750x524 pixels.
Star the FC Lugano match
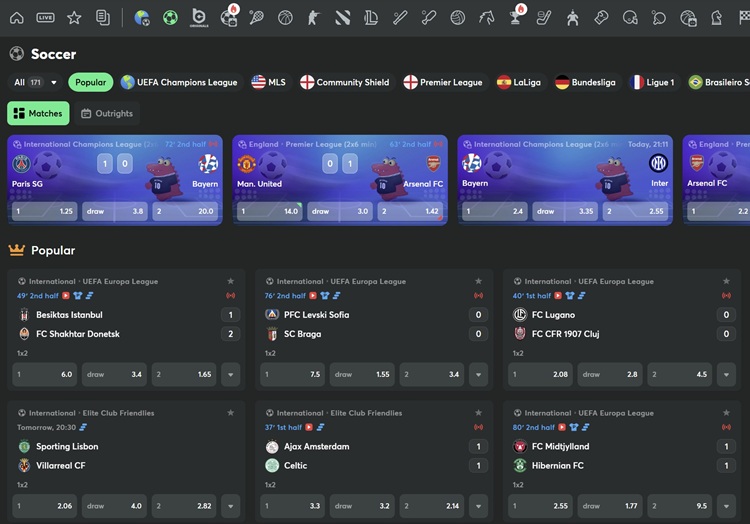coord(727,282)
